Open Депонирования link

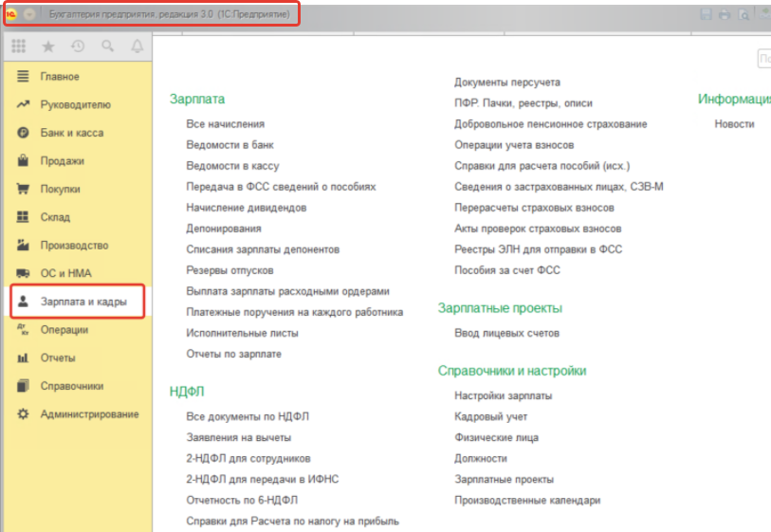224,229
